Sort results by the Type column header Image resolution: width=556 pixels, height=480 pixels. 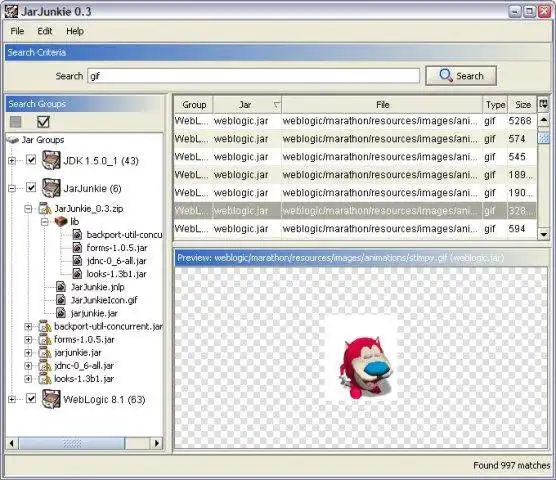coord(495,105)
